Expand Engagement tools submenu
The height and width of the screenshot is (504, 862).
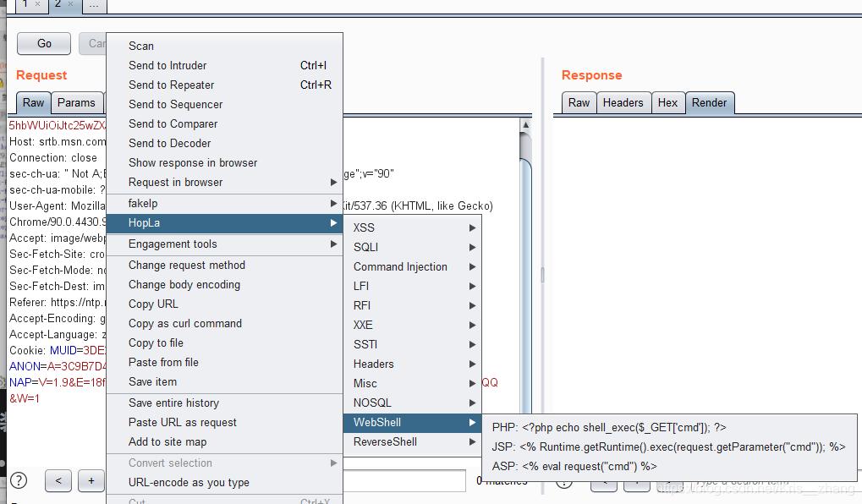pos(224,244)
